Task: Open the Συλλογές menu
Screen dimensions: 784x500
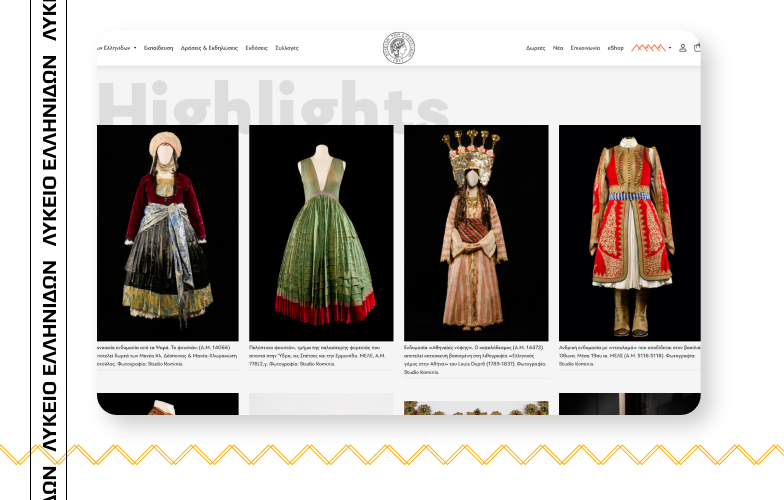Action: (287, 48)
